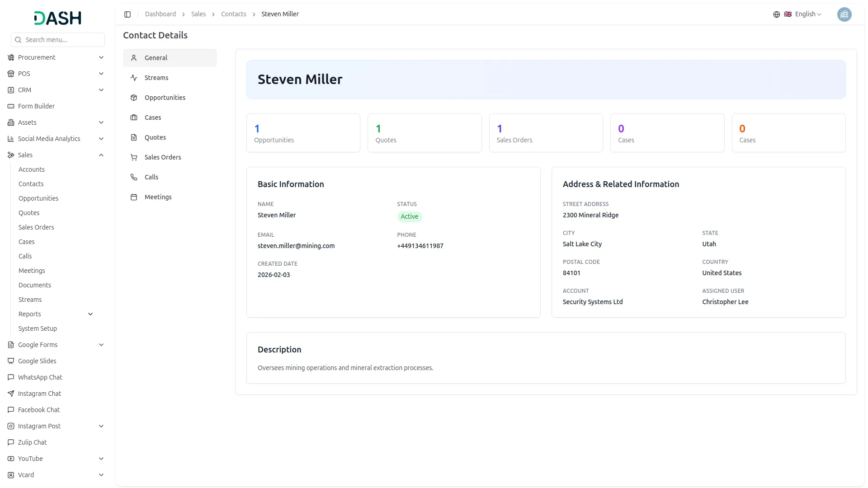Collapse the Sales menu section
Viewport: 868px width, 488px height.
pyautogui.click(x=101, y=155)
